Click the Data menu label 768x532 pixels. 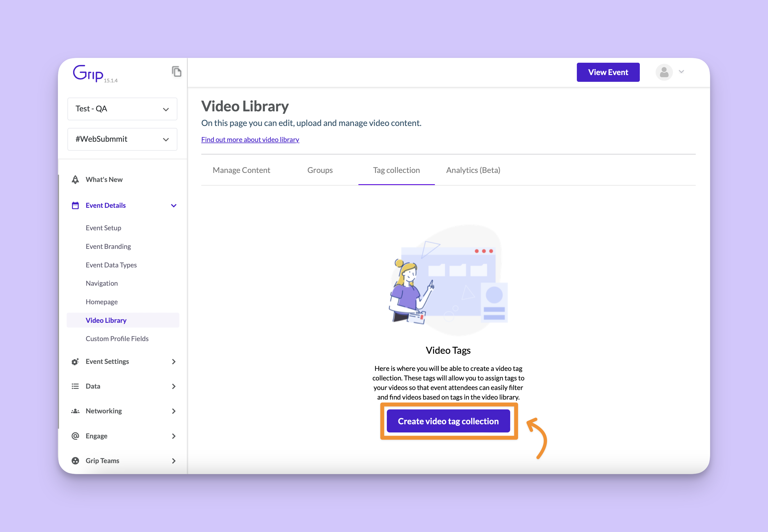[93, 386]
